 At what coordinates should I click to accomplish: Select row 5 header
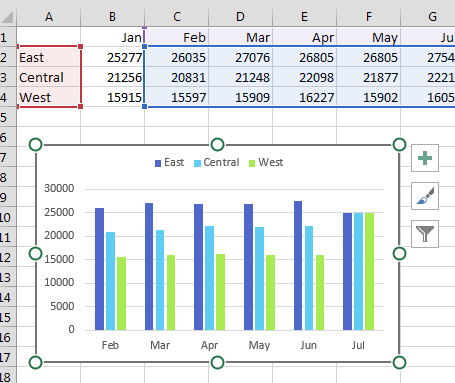pyautogui.click(x=8, y=117)
